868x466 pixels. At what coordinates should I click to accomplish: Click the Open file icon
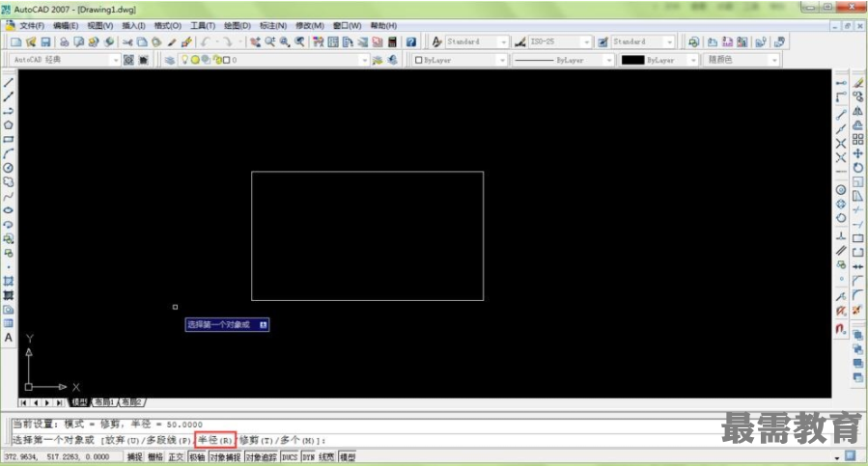pos(31,42)
